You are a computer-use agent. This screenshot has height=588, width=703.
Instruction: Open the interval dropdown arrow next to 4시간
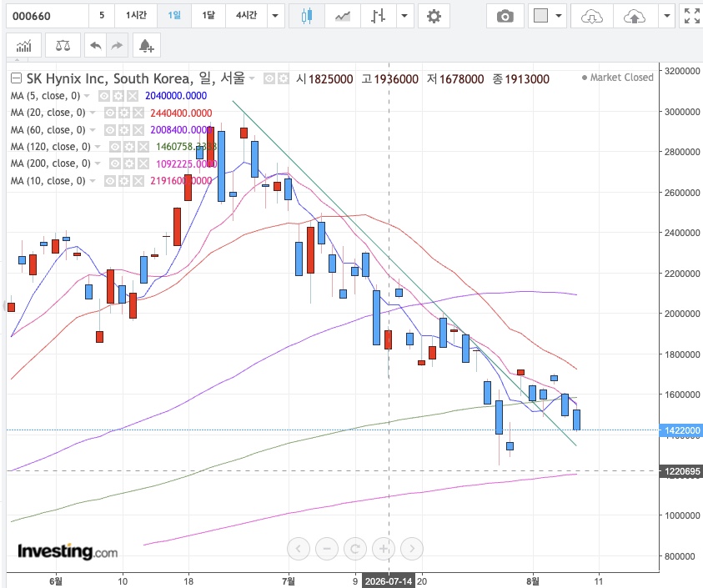pyautogui.click(x=275, y=16)
